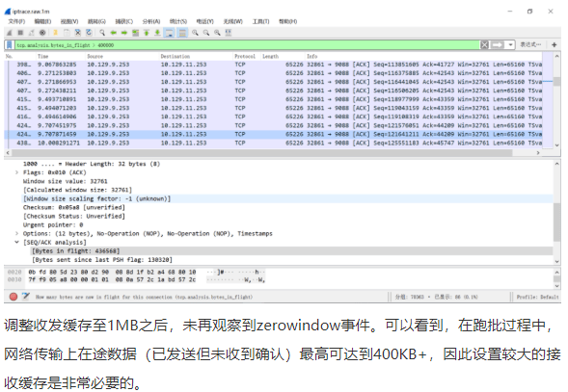Select packet at time 10.008291271

click(x=274, y=143)
